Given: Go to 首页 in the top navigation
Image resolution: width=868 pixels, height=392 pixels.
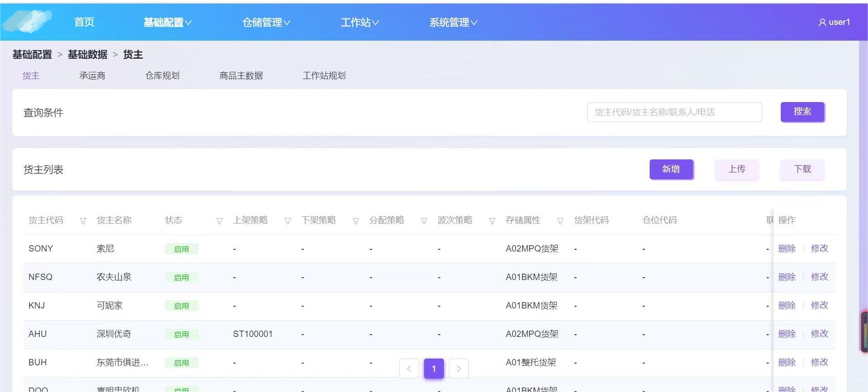Looking at the screenshot, I should coord(84,22).
